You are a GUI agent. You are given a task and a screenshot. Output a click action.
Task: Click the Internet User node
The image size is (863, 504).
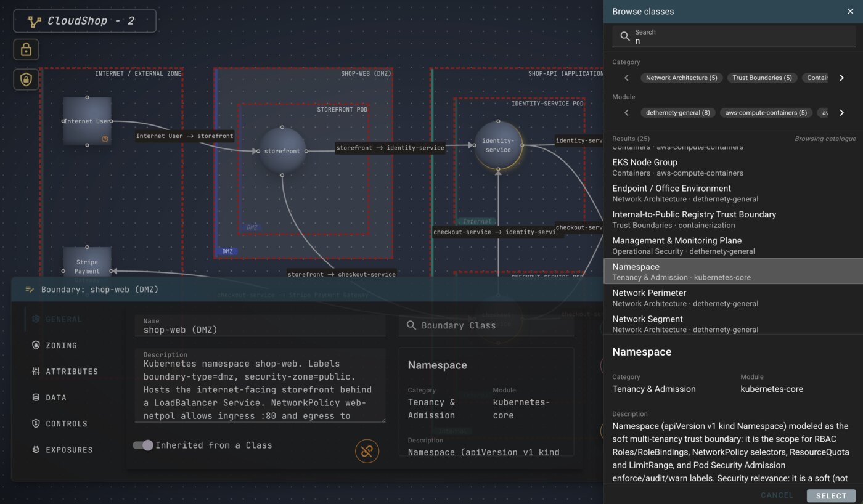pos(87,121)
